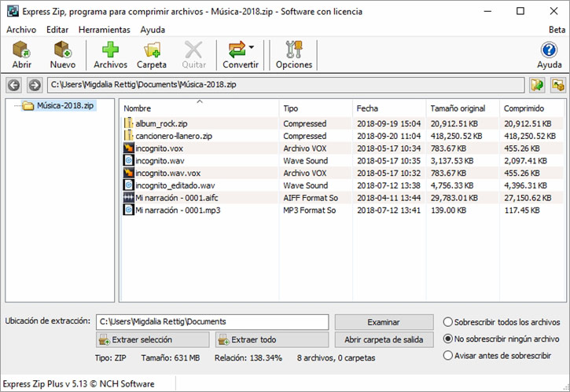Click the Mi narración - 0001.aifc icon
This screenshot has width=570, height=392.
[128, 197]
